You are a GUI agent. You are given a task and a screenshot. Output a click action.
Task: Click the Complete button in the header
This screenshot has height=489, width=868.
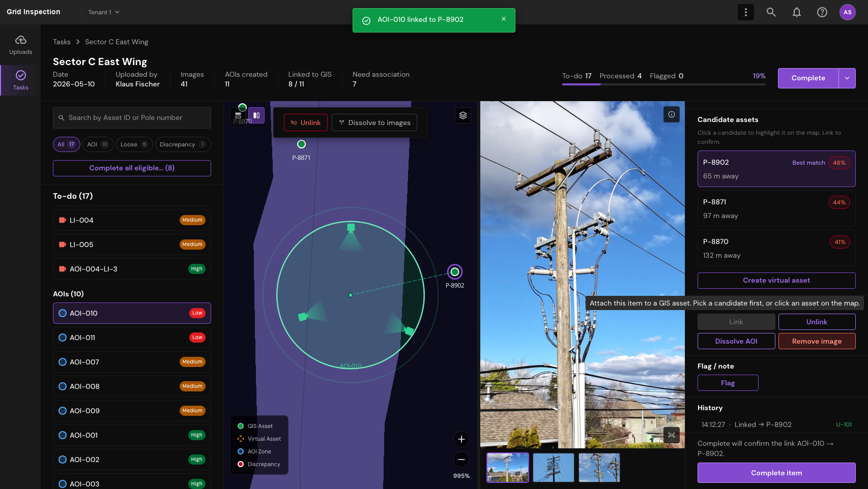(808, 78)
